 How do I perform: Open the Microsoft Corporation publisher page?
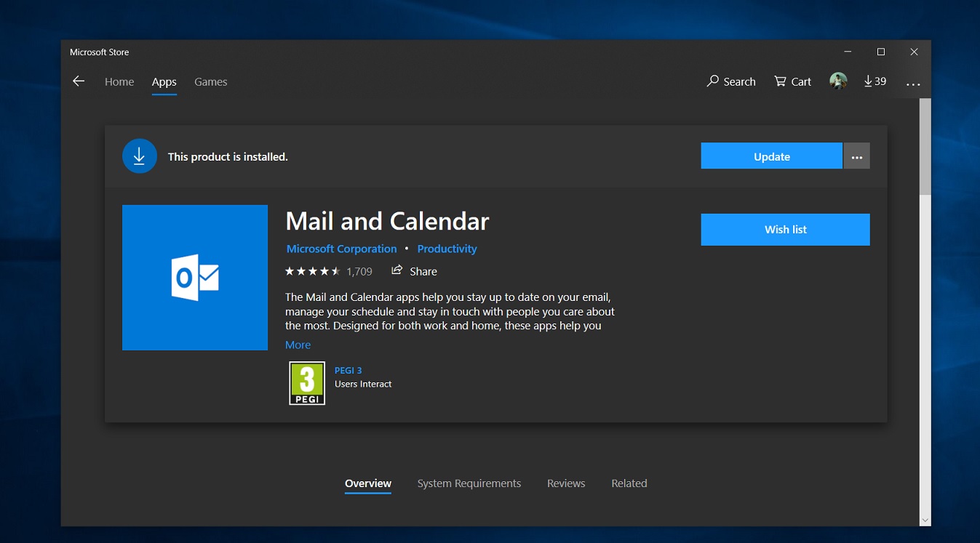[341, 248]
